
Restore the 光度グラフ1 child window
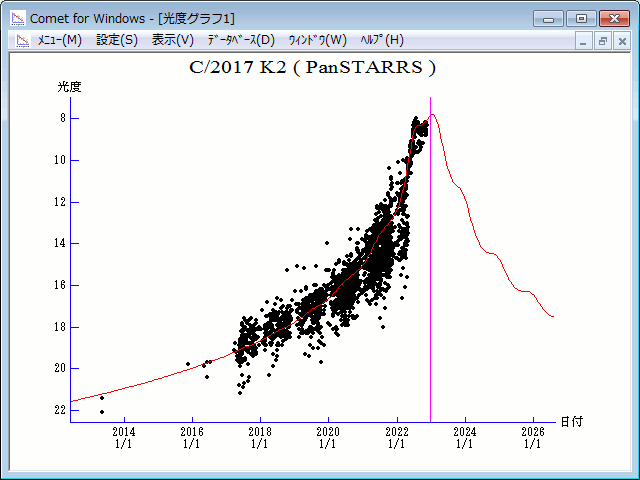(602, 41)
